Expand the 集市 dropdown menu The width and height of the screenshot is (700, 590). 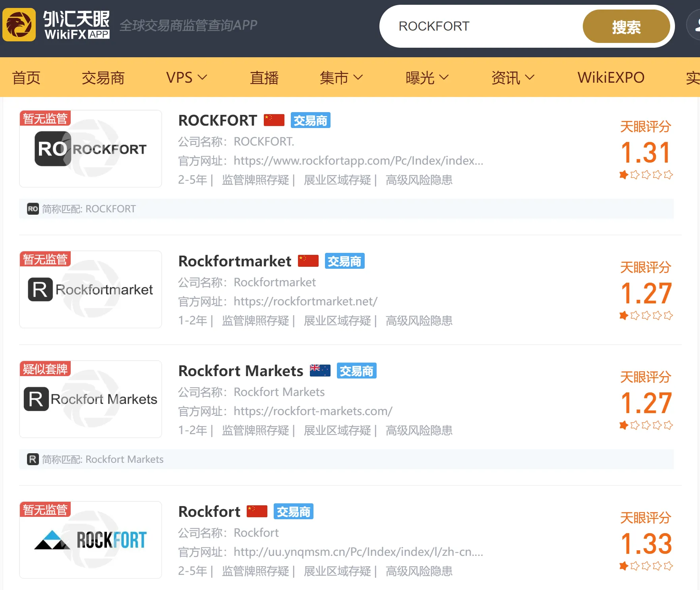(x=341, y=77)
